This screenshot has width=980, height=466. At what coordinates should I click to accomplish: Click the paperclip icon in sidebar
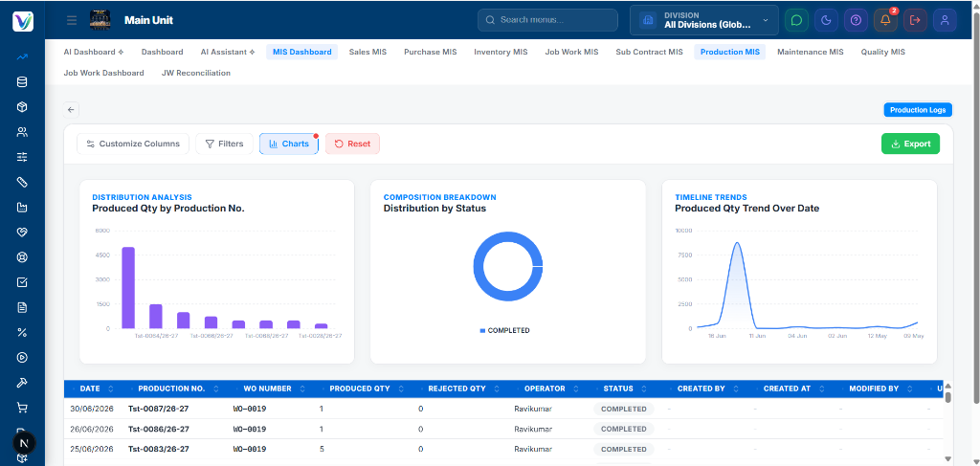point(23,182)
